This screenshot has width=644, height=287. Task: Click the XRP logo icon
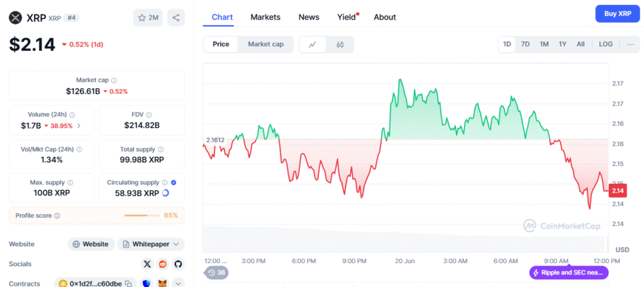(x=16, y=18)
